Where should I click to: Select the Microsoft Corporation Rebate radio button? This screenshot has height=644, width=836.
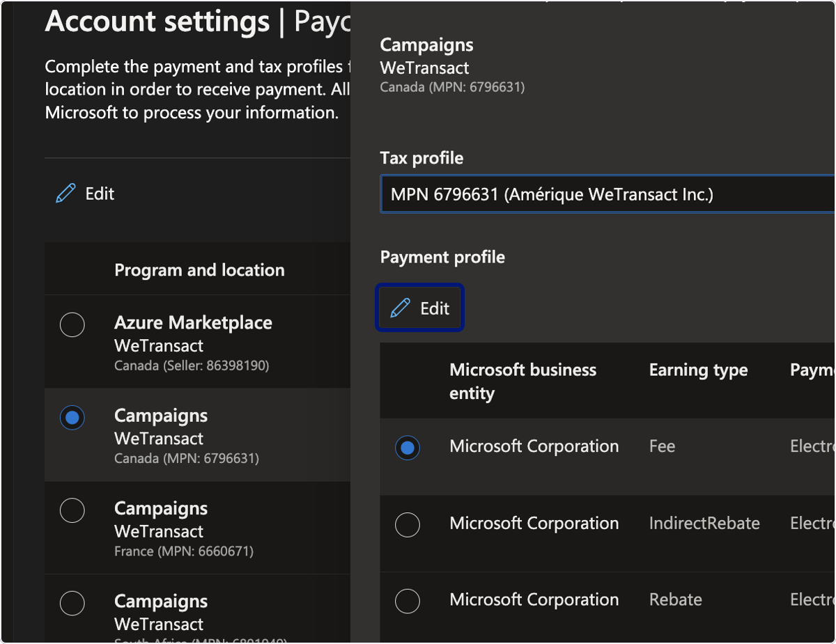(408, 601)
